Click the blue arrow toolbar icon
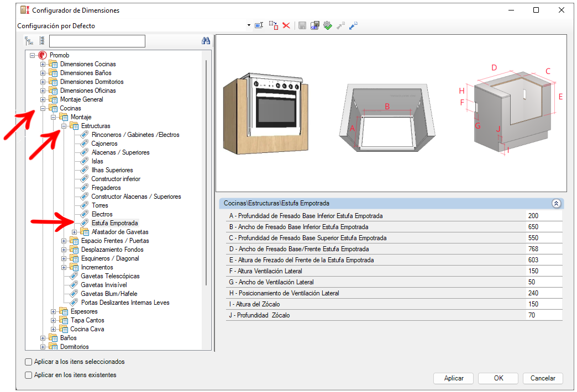This screenshot has height=392, width=577. (x=353, y=25)
